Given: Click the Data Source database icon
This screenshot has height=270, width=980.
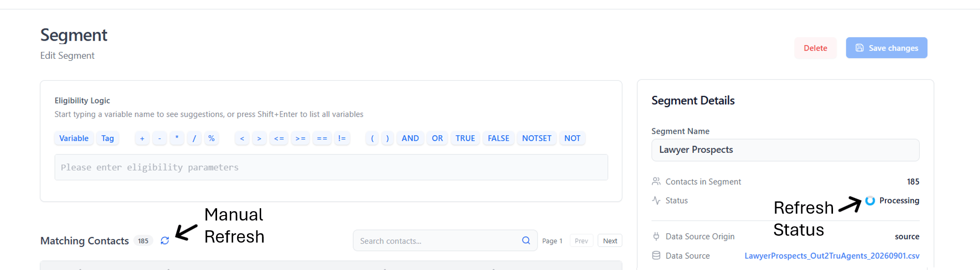Looking at the screenshot, I should coord(656,255).
